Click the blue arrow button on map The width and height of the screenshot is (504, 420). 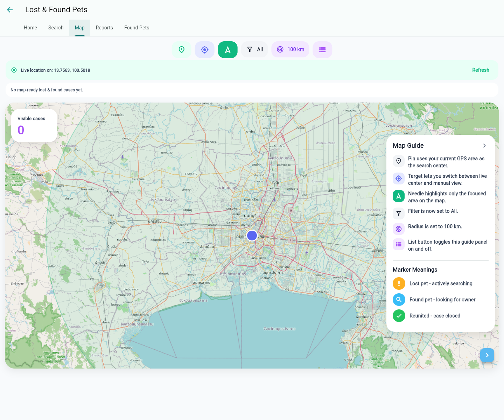487,355
